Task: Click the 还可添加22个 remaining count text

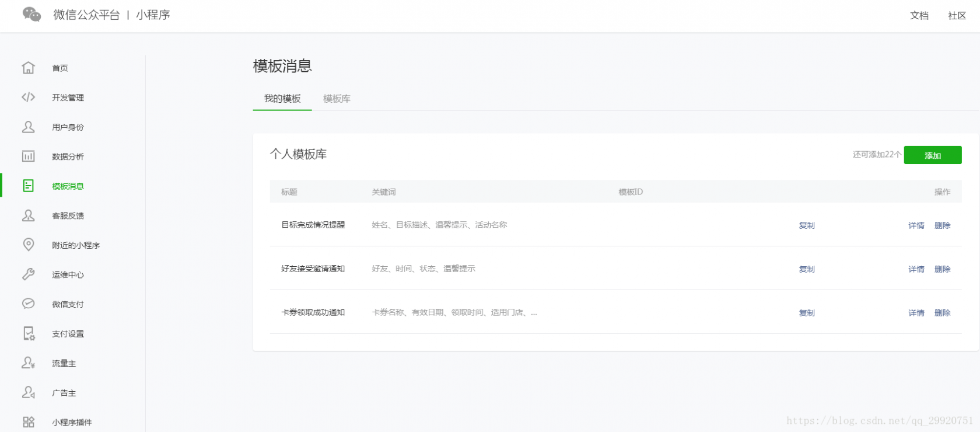Action: point(877,155)
